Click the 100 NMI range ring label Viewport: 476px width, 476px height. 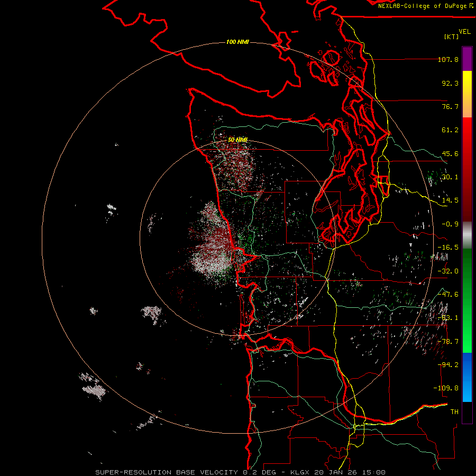(x=237, y=42)
